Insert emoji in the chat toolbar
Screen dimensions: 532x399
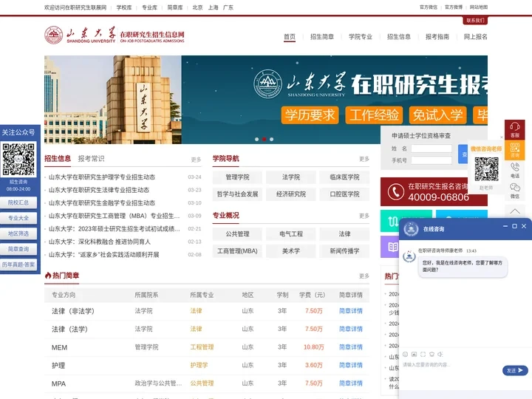tap(405, 354)
